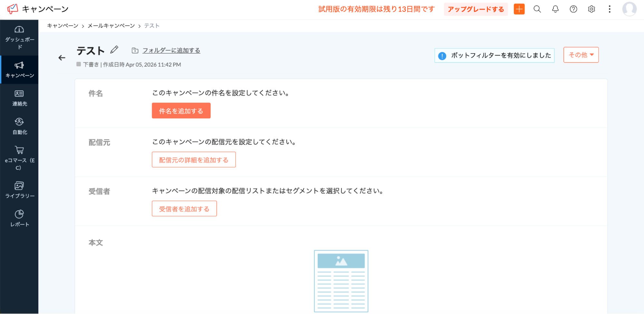Click 配信元の詳細を追加する button

point(194,160)
